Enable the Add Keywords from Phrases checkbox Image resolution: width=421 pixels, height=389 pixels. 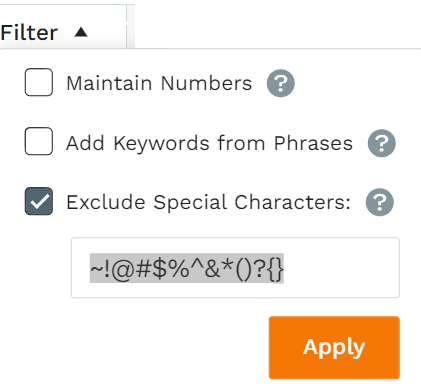[39, 141]
